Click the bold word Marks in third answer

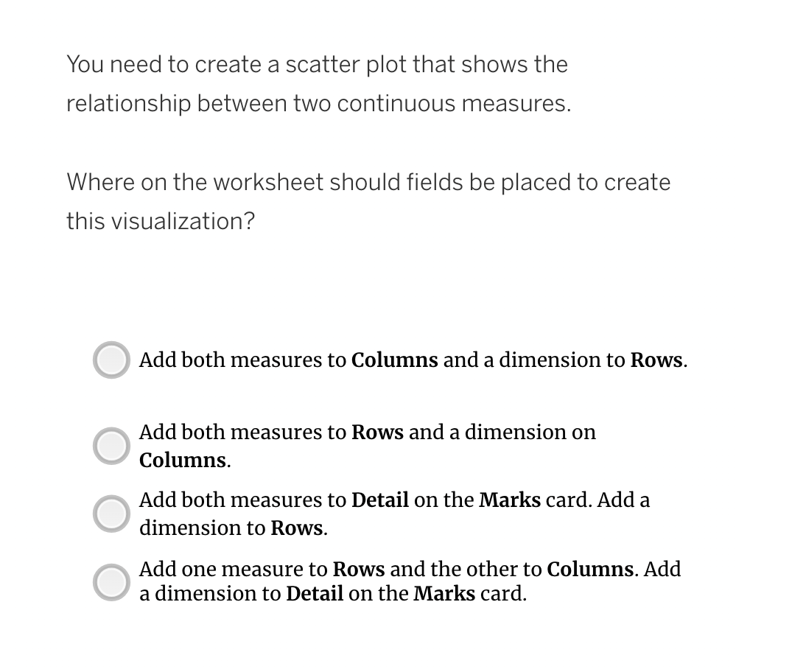point(511,500)
